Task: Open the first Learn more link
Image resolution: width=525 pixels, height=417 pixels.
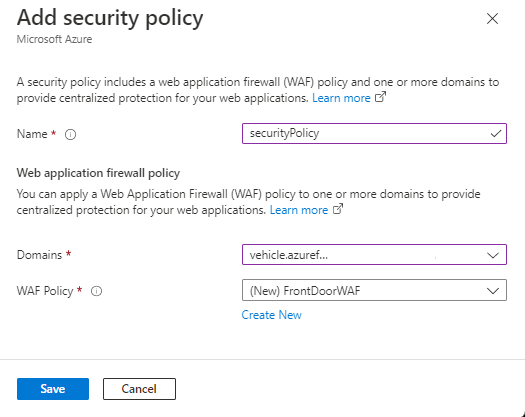Action: click(x=341, y=98)
